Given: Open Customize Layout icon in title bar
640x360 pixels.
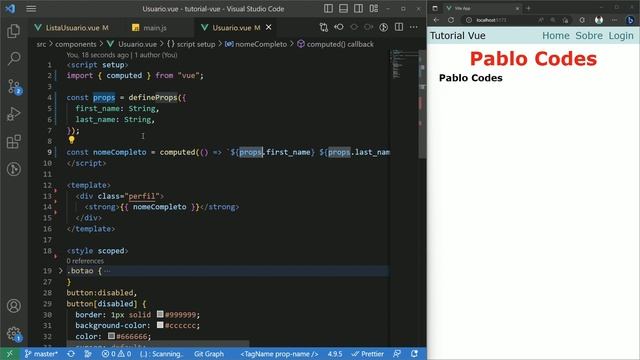Looking at the screenshot, I should 373,9.
